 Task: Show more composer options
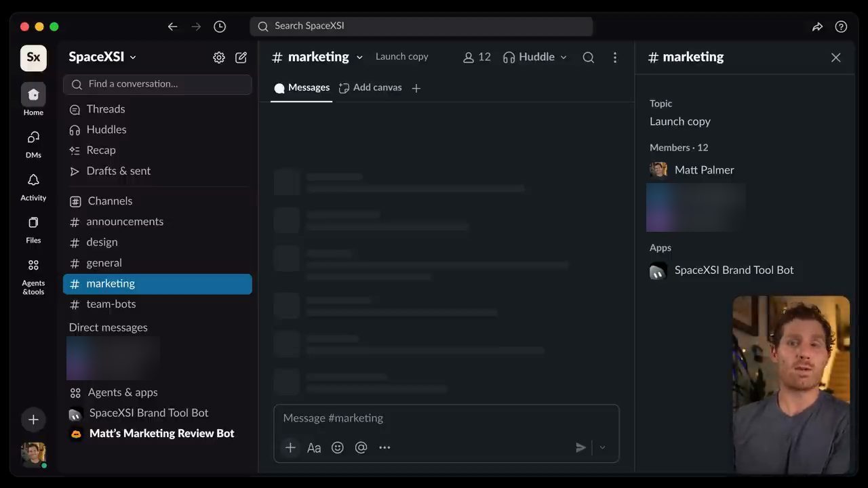click(x=384, y=447)
